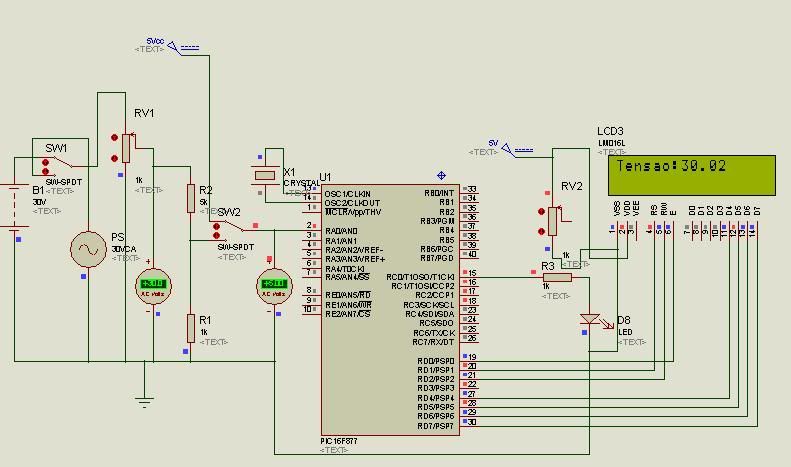Click the RV1 reference label

coord(144,113)
